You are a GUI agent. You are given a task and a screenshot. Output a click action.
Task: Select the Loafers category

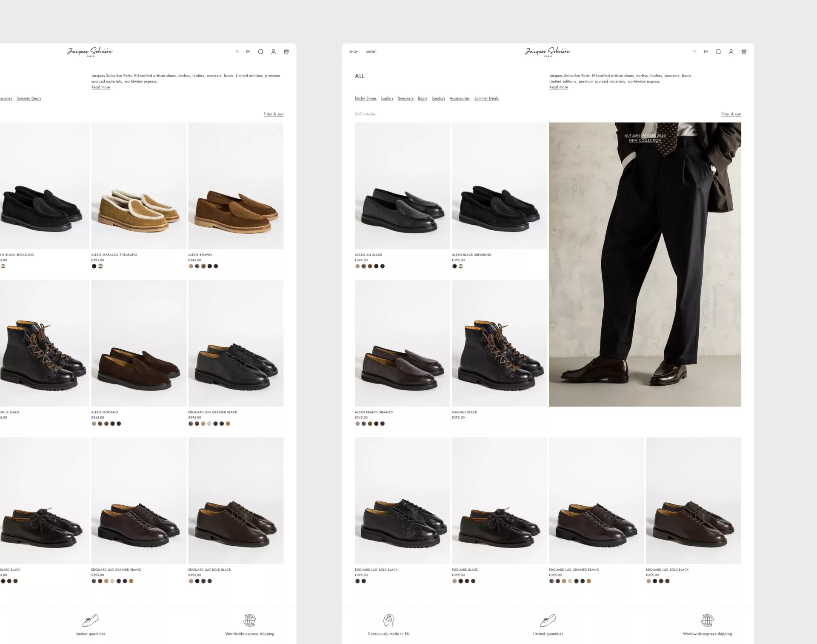click(x=387, y=98)
